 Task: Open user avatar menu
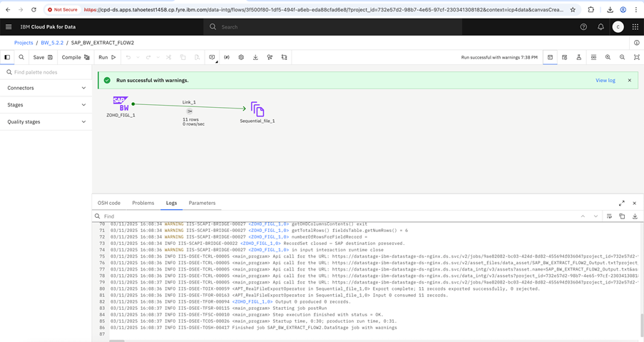(x=618, y=26)
